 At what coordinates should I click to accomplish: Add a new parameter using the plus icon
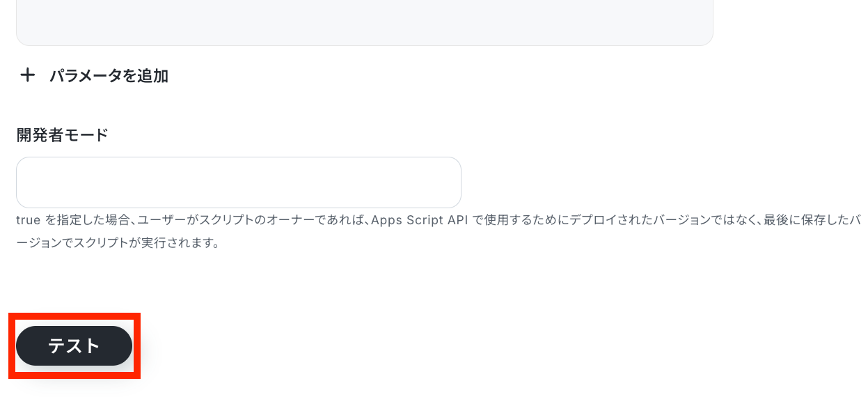coord(27,75)
